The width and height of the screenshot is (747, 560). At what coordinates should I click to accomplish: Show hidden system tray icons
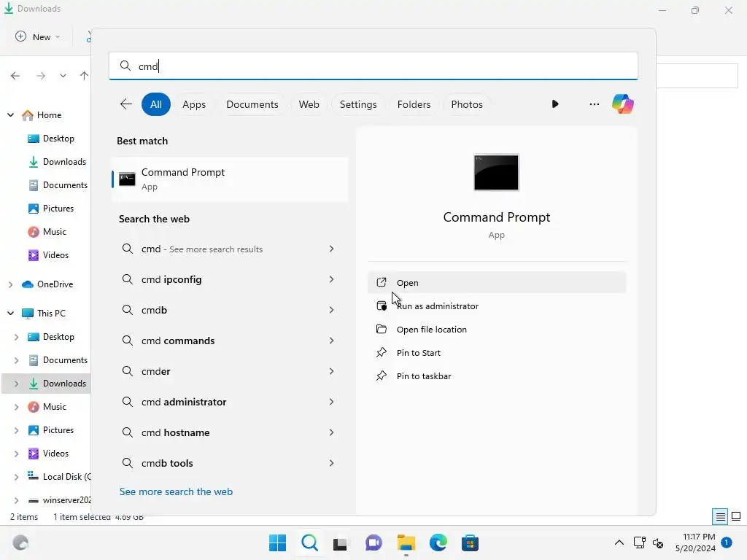click(619, 542)
